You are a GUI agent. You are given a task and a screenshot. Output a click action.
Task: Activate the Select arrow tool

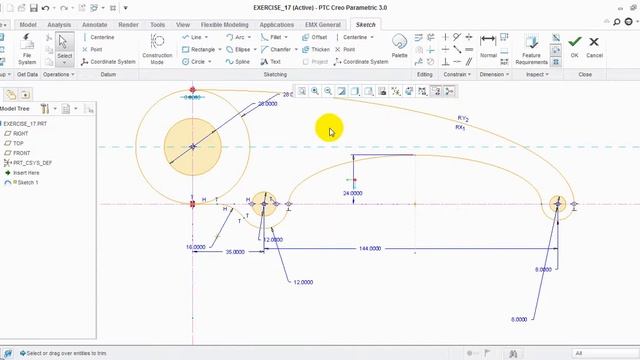point(64,49)
